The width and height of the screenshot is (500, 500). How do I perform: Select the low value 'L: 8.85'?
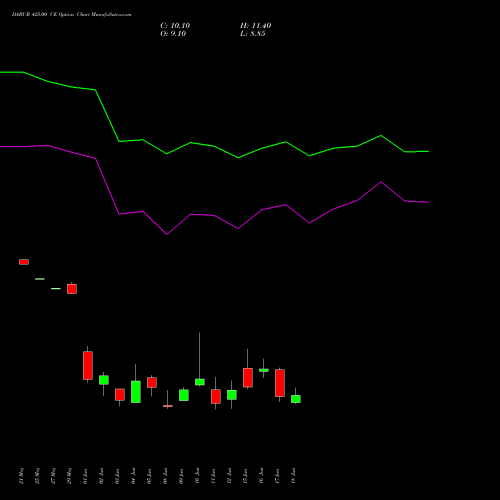point(253,34)
